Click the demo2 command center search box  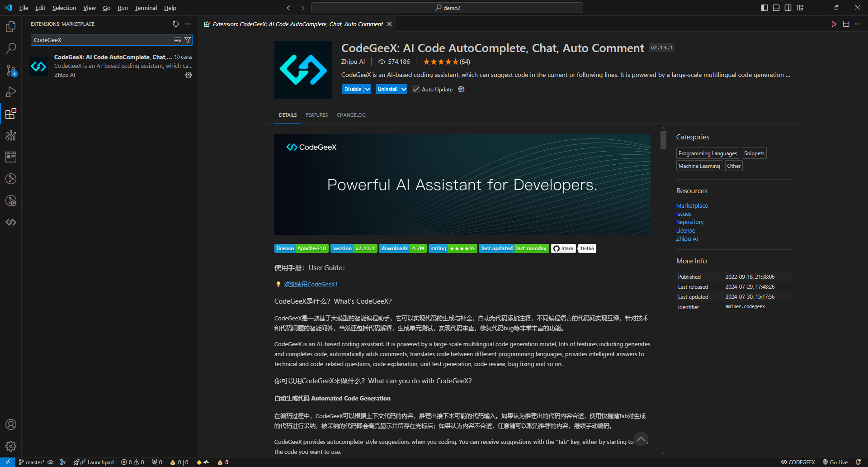[x=447, y=8]
